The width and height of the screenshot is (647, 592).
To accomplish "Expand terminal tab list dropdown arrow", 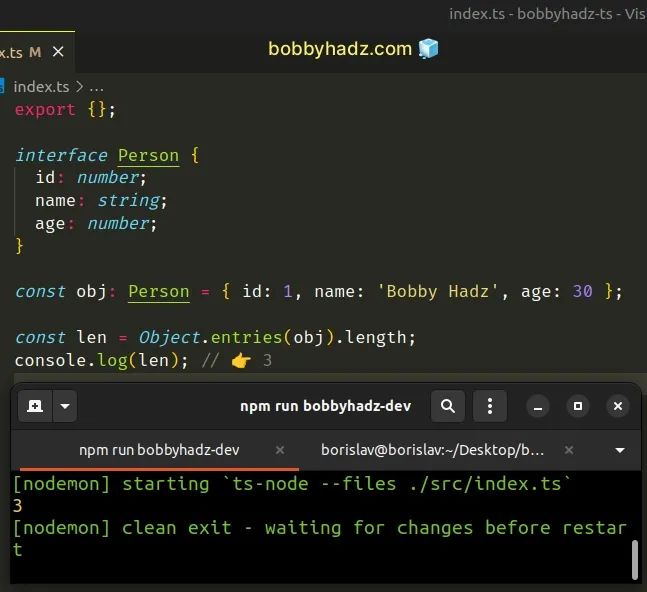I will point(620,450).
